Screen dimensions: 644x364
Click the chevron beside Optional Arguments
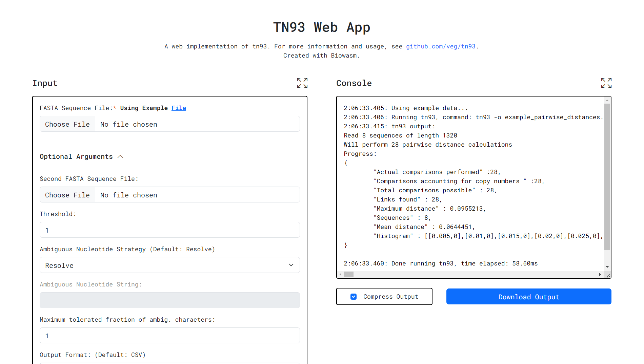[120, 156]
